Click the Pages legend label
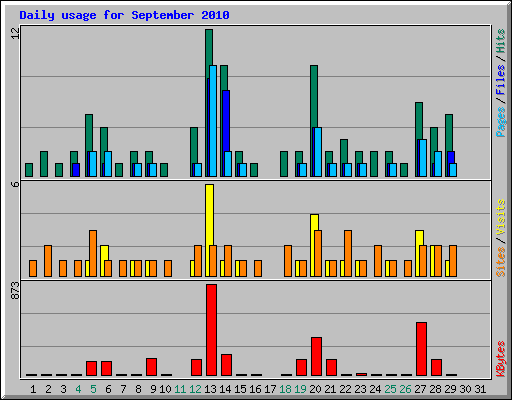The image size is (512, 400). (500, 122)
